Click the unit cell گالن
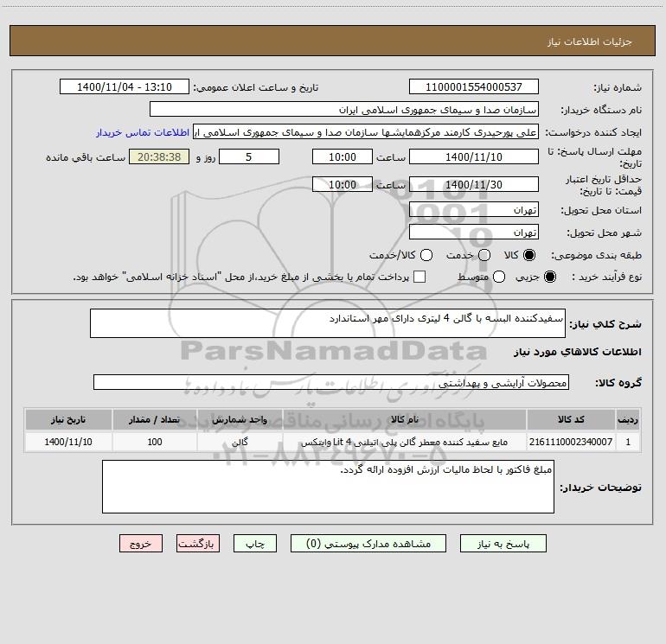The width and height of the screenshot is (666, 644). (x=240, y=442)
